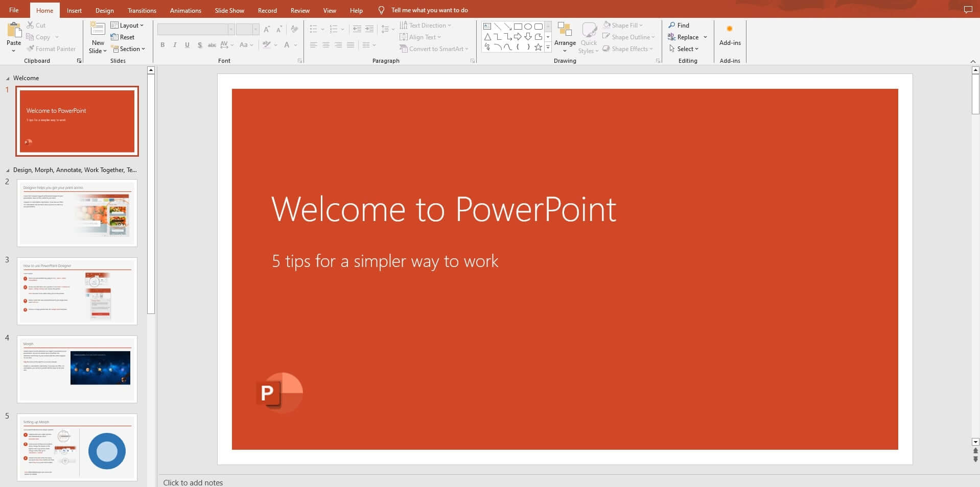Switch to the Design tab
Viewport: 980px width, 487px height.
pos(105,10)
